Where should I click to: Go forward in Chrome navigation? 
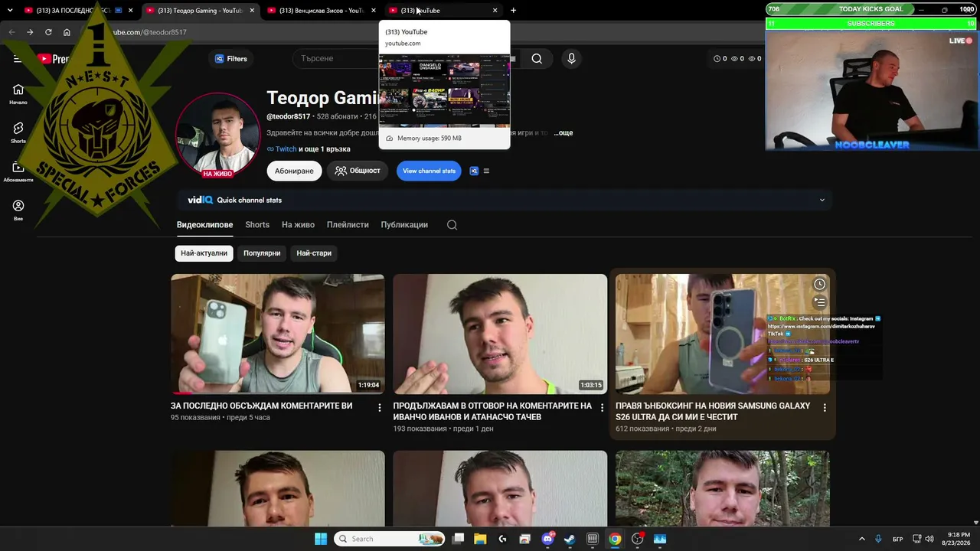point(30,32)
